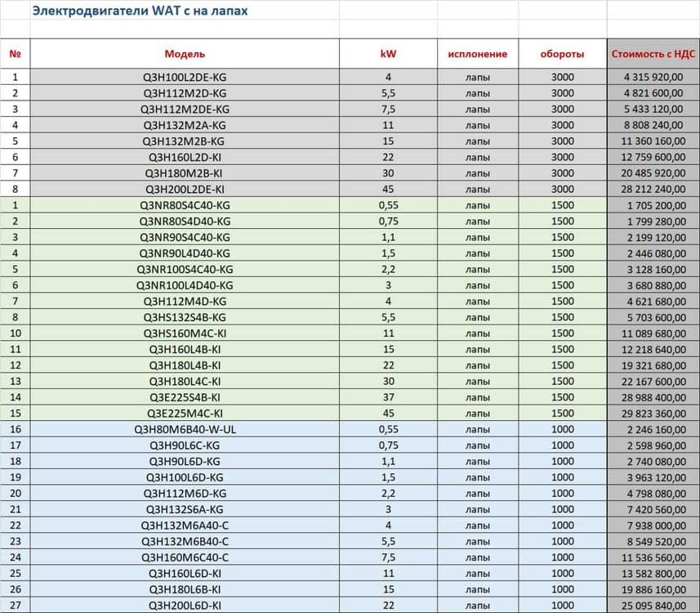The height and width of the screenshot is (613, 700).
Task: Select model cell Q3H90L6C-KG
Action: point(185,446)
